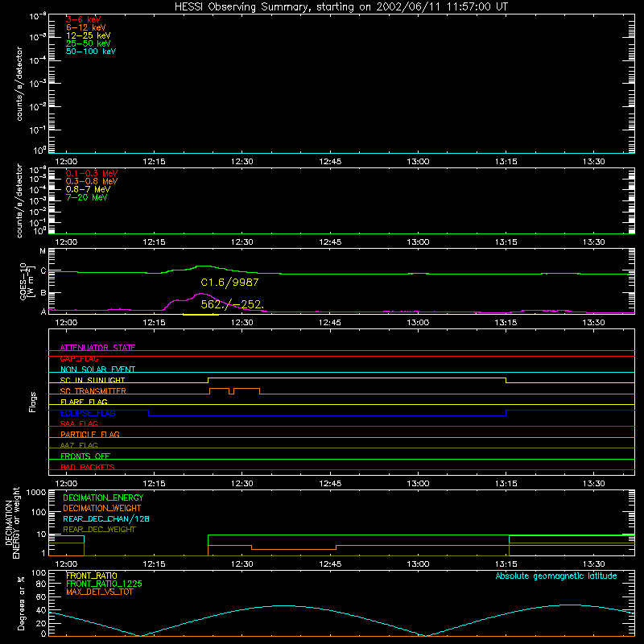Select the ATTENUATOR_STATE flag label
This screenshot has width=644, height=644.
pos(97,348)
